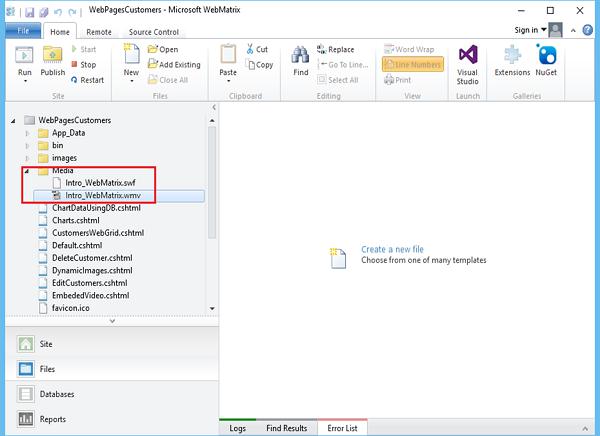Toggle the Line Numbers view option

click(413, 64)
